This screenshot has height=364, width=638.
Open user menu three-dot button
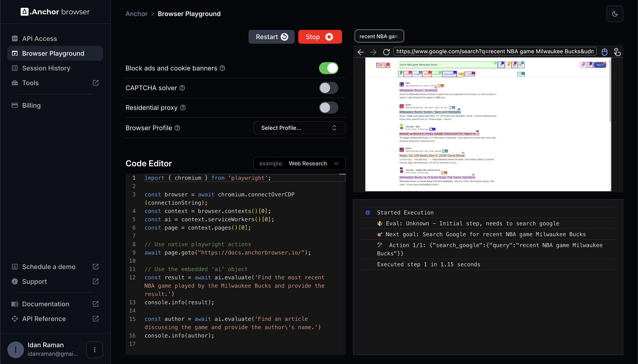[94, 350]
